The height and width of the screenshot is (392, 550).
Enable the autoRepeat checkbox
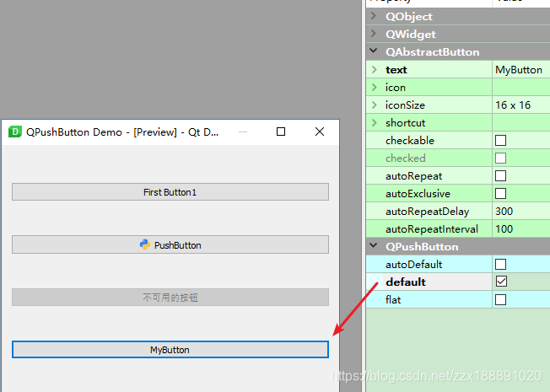500,175
